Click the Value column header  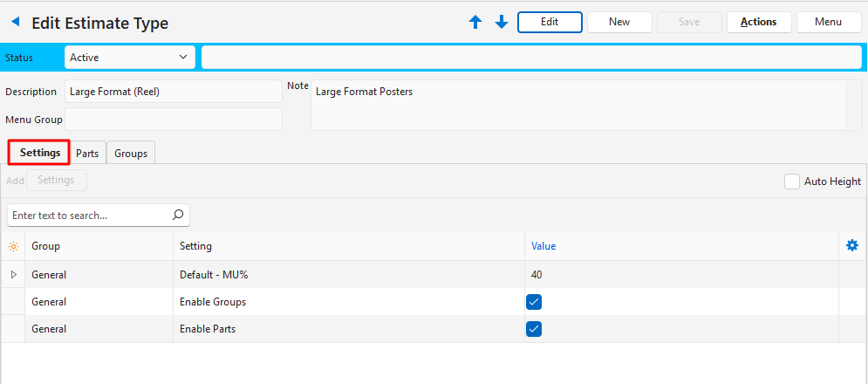click(x=543, y=246)
